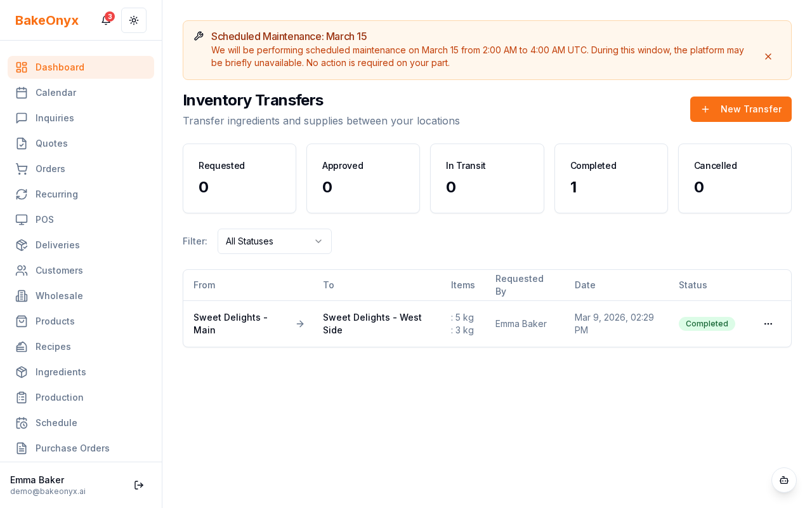Click the New Transfer button
This screenshot has width=812, height=508.
(x=740, y=109)
